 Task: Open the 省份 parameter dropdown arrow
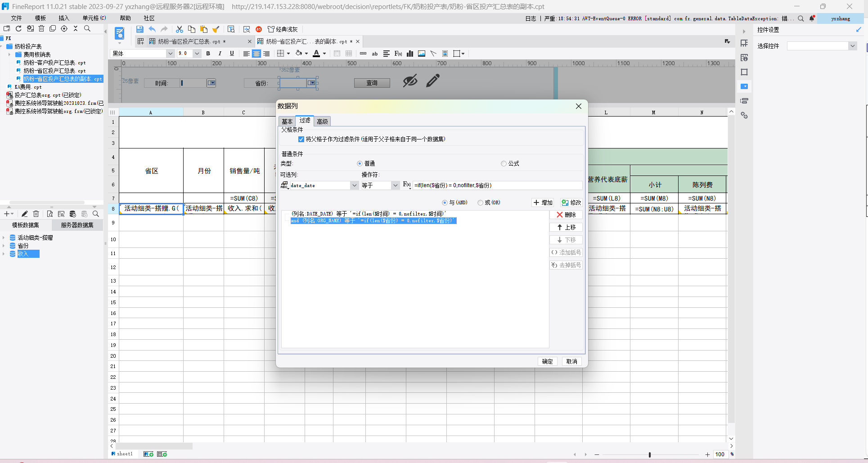311,83
